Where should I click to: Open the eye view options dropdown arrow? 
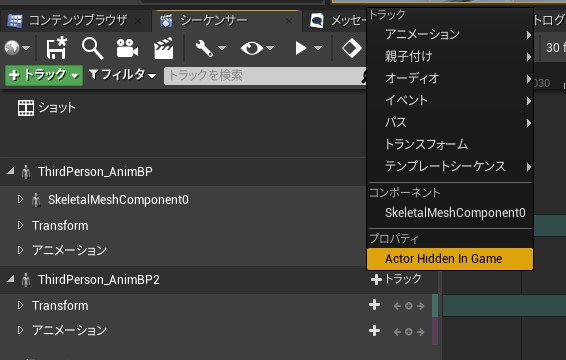(x=270, y=48)
